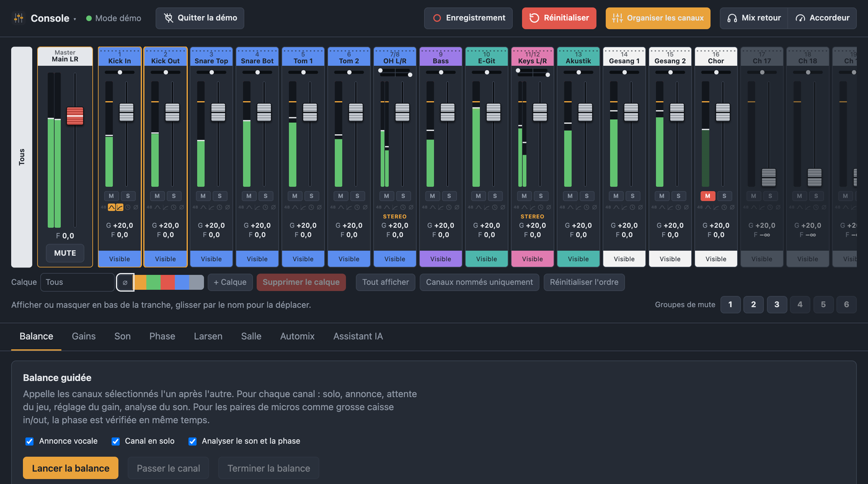Toggle 48V phantom power on Tom 2
The image size is (868, 484).
[x=334, y=207]
